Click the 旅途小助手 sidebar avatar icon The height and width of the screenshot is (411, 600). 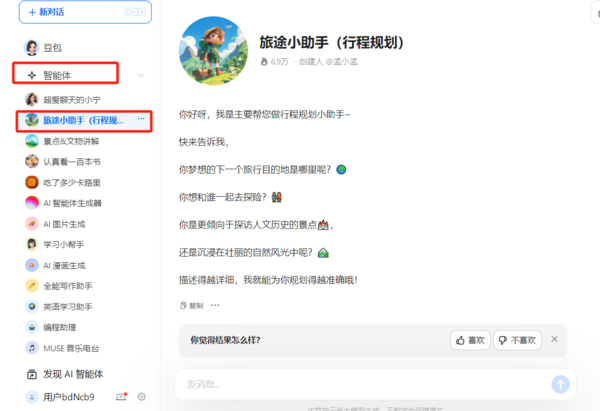pyautogui.click(x=32, y=120)
